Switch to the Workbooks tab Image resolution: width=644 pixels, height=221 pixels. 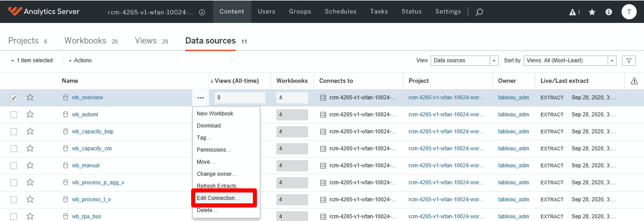click(91, 41)
